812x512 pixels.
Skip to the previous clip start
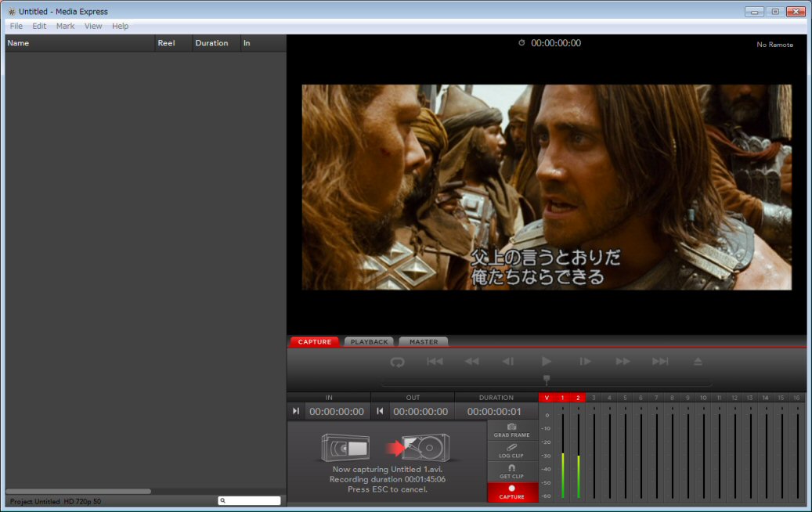[435, 362]
